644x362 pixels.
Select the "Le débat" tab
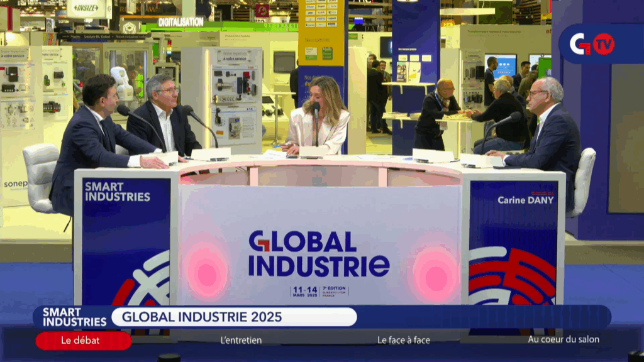[x=84, y=340]
